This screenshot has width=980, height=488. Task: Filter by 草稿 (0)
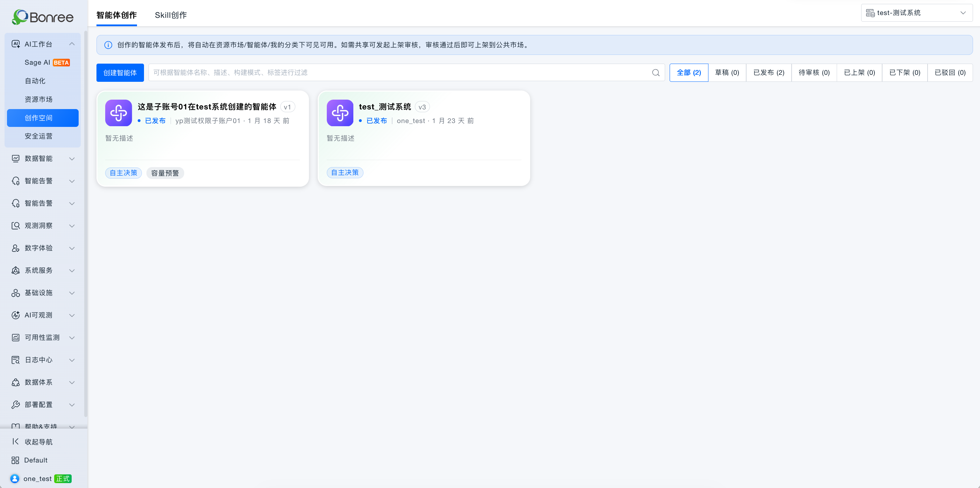coord(727,73)
